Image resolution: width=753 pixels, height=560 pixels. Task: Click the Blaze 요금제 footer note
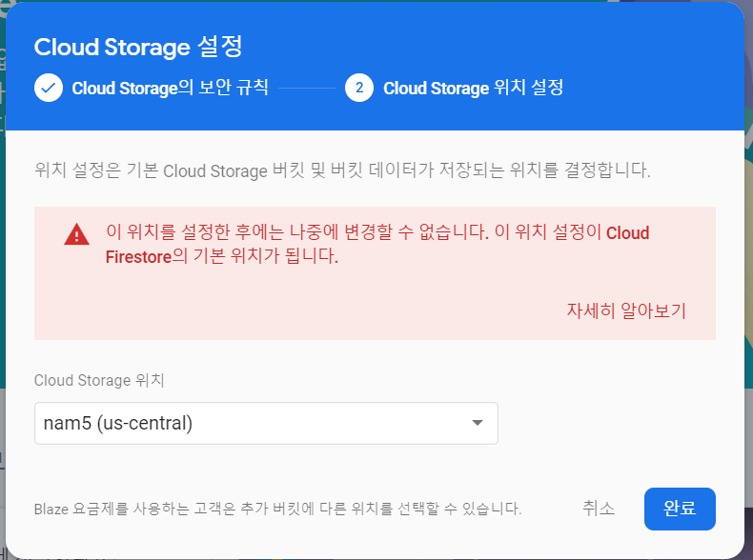click(x=277, y=509)
